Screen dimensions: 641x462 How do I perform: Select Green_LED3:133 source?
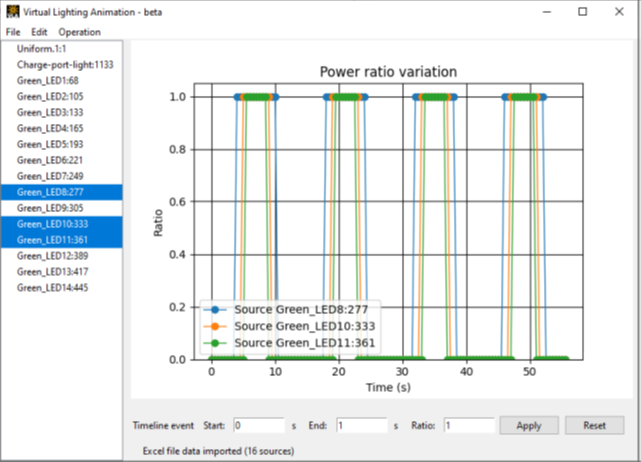pos(62,112)
